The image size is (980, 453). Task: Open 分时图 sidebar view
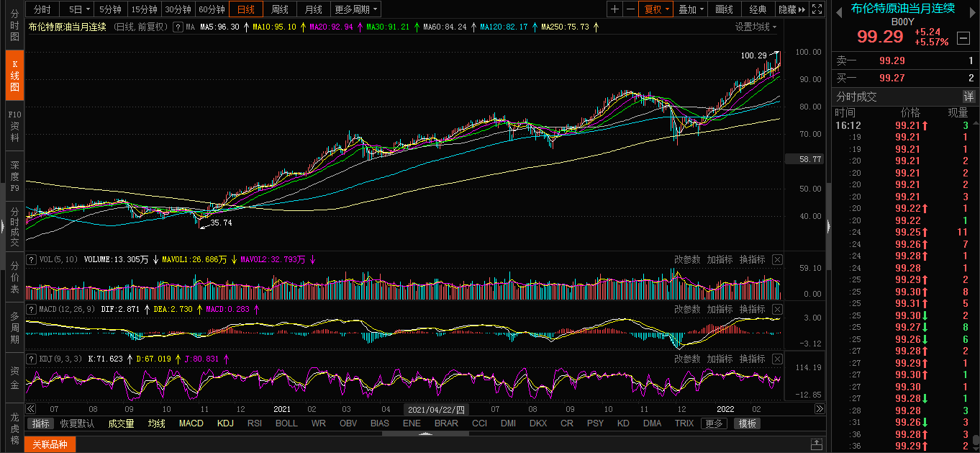pyautogui.click(x=14, y=26)
